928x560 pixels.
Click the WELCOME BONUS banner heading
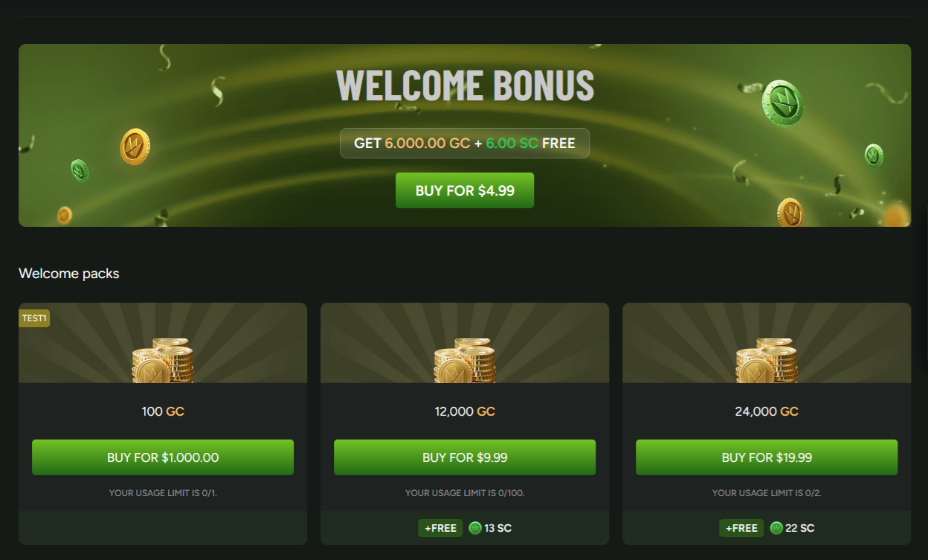465,85
